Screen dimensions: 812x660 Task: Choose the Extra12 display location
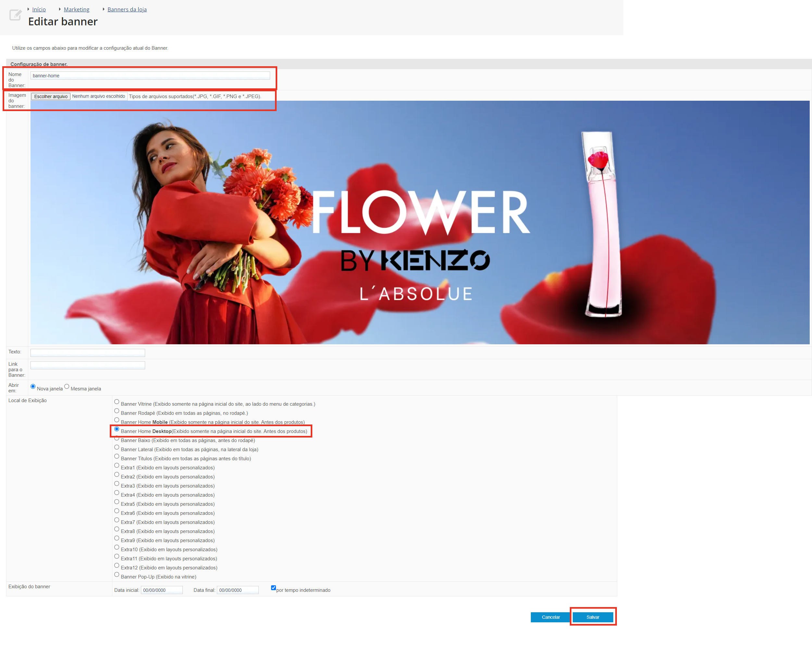[117, 566]
